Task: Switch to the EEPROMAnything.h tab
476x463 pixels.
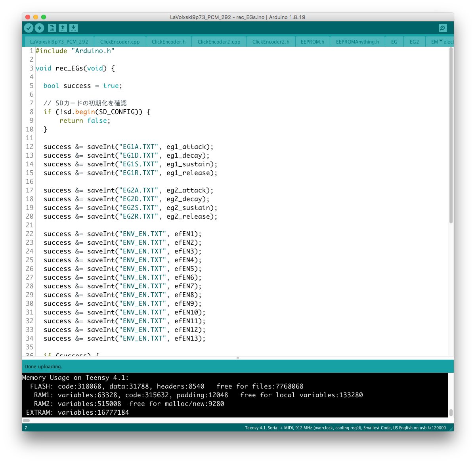Action: pyautogui.click(x=357, y=42)
